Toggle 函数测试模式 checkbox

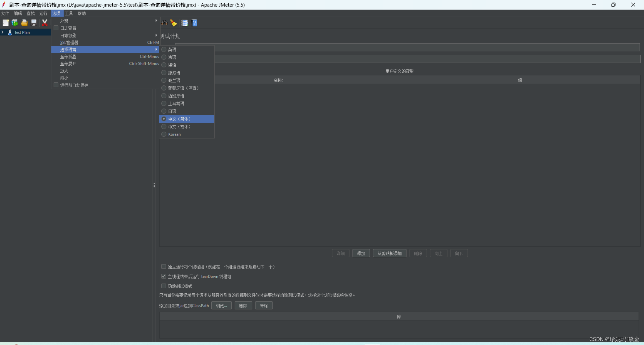coord(164,286)
